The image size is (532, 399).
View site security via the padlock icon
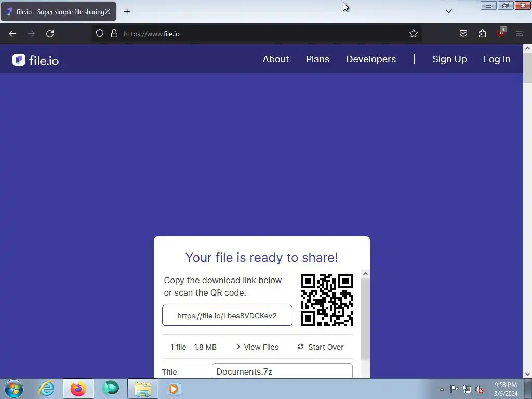114,33
